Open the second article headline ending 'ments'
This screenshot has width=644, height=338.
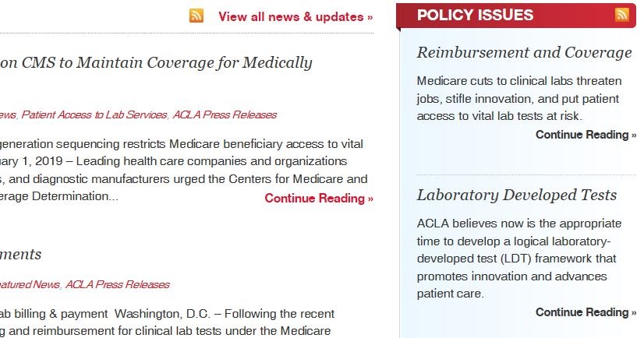(20, 254)
